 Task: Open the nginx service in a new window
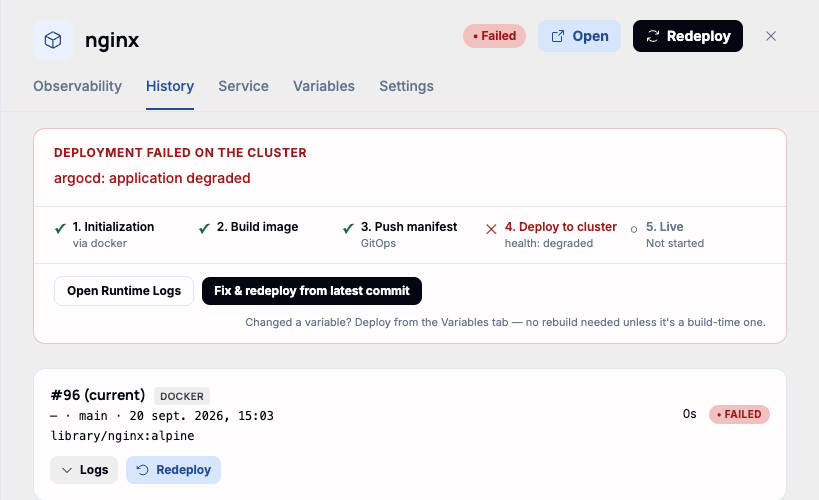pos(579,36)
